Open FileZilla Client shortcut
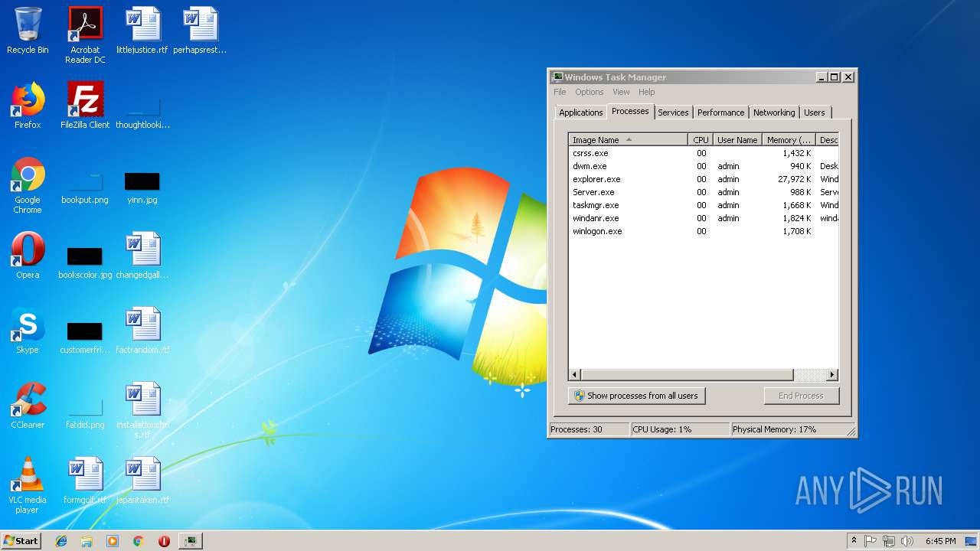Image resolution: width=980 pixels, height=551 pixels. point(85,106)
